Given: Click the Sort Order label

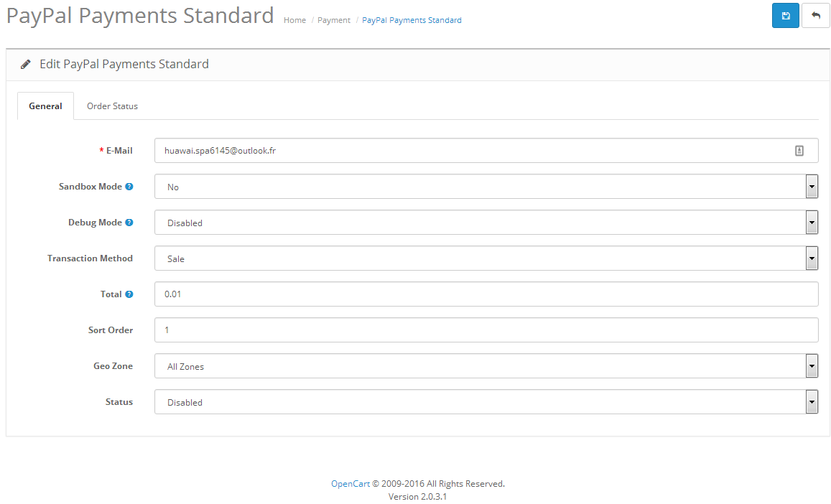Looking at the screenshot, I should [110, 330].
